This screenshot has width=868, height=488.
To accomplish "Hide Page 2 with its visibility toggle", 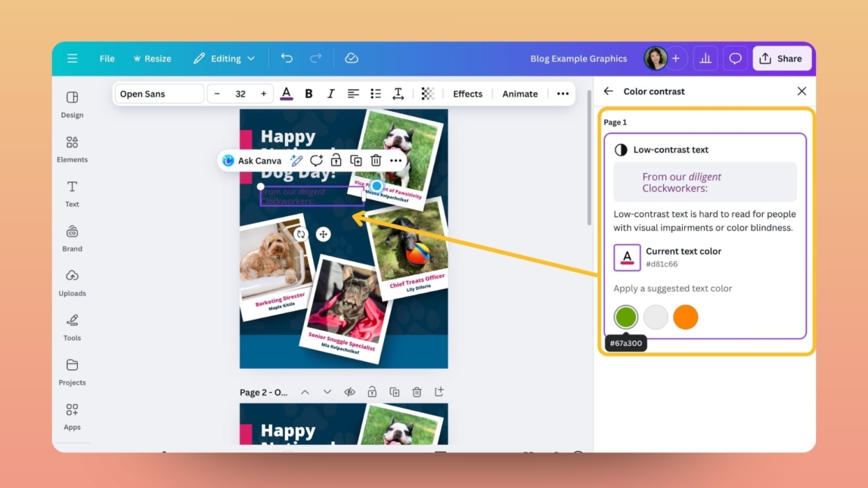I will [349, 391].
